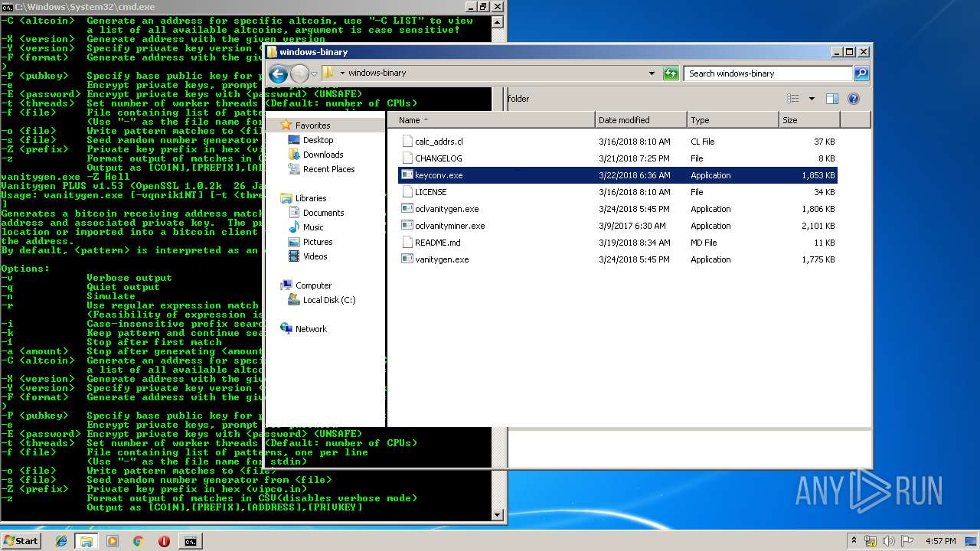Open the view options dropdown arrow

pyautogui.click(x=812, y=99)
